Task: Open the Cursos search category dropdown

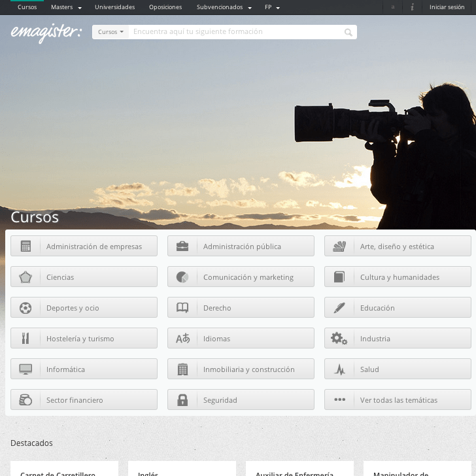Action: [110, 32]
